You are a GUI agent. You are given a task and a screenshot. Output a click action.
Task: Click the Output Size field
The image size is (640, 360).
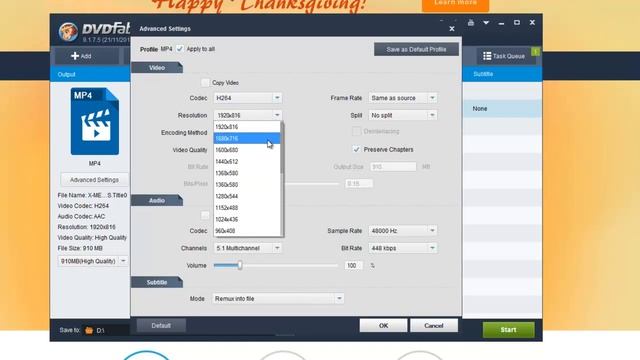pos(393,167)
